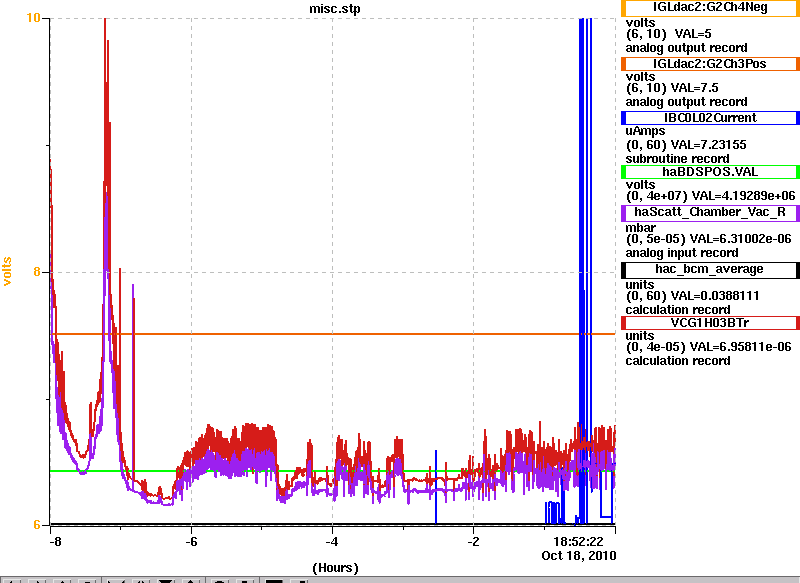Click the VAL=6.95811e-06 readout for VCG1H03BTr
800x583 pixels.
pos(740,347)
